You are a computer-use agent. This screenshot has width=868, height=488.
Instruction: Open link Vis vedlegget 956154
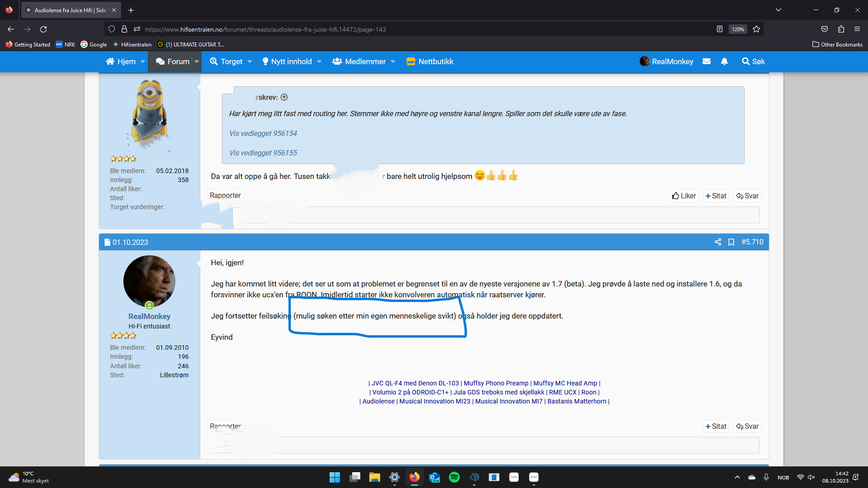click(263, 133)
